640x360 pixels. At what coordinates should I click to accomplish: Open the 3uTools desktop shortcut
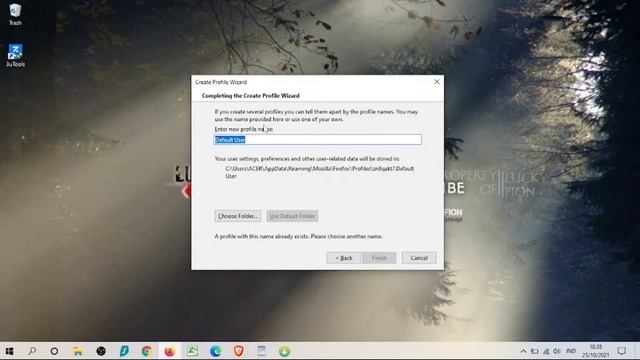[x=15, y=56]
